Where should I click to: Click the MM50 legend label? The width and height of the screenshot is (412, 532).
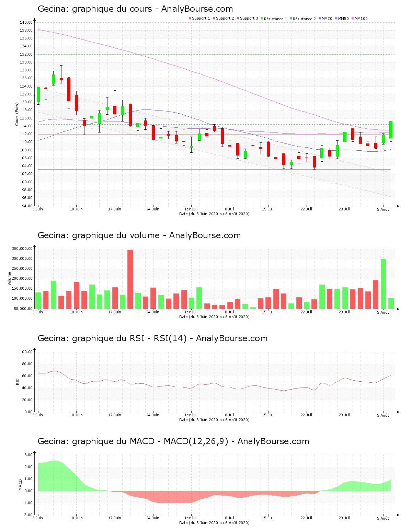click(x=342, y=19)
